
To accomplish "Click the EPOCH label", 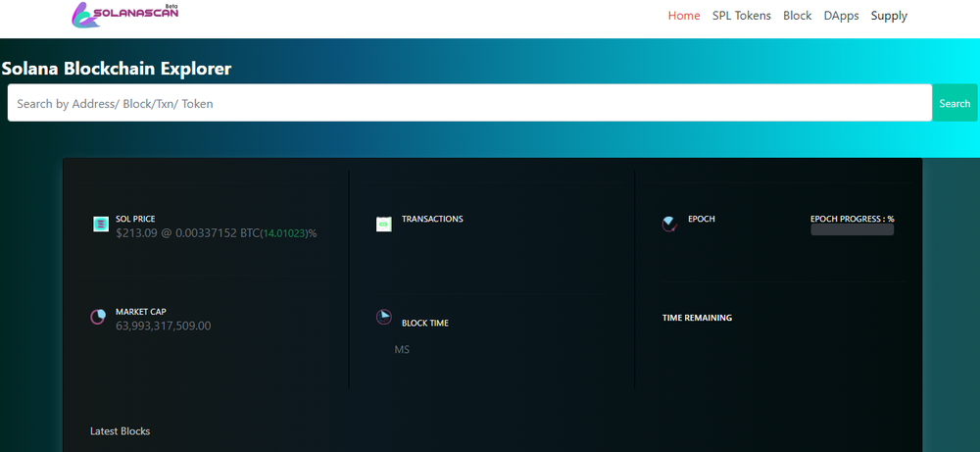I will click(x=702, y=219).
